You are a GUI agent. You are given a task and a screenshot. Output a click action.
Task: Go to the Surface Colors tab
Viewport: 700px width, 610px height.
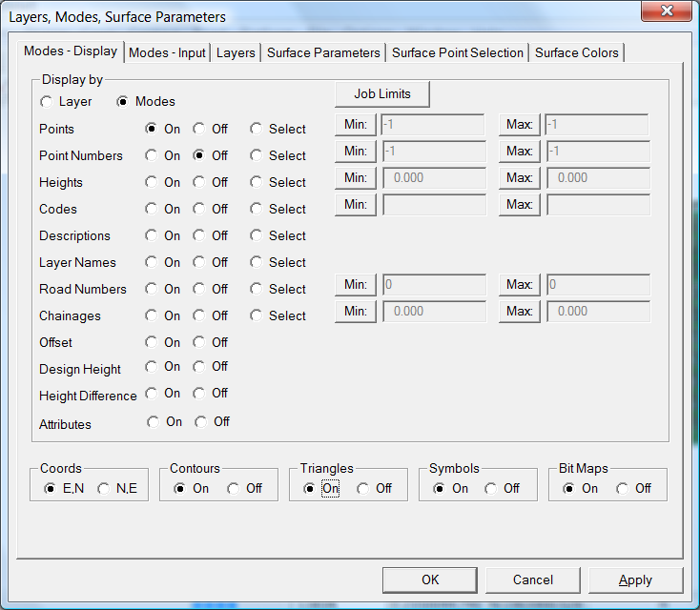(576, 52)
